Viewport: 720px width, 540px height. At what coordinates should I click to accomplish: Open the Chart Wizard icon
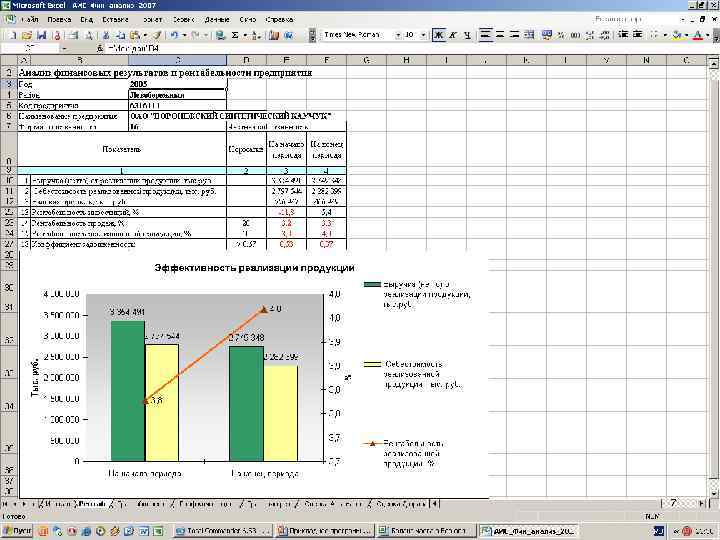[274, 35]
